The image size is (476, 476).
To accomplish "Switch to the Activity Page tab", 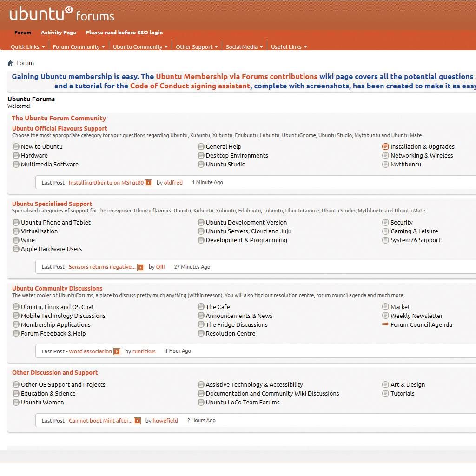I will click(59, 33).
